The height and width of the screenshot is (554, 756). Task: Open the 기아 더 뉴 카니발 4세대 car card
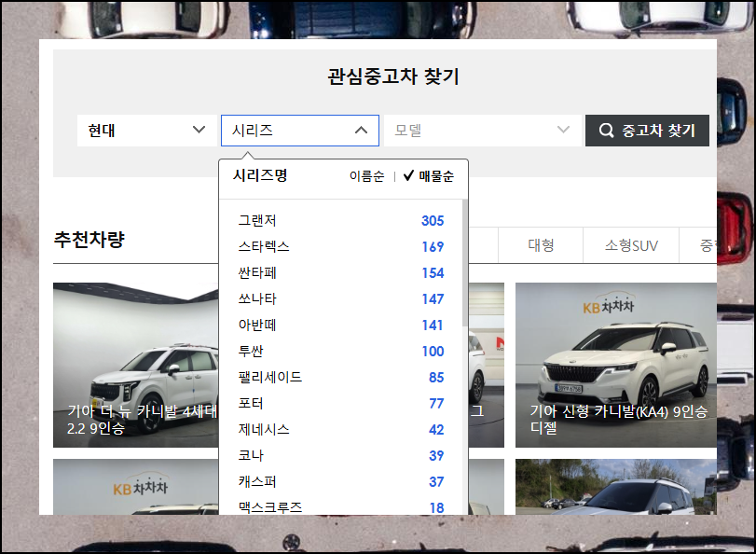(x=135, y=365)
